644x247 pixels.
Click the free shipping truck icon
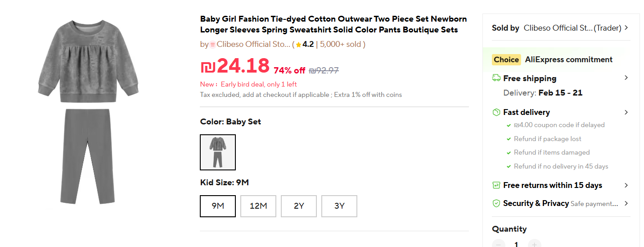tap(496, 78)
